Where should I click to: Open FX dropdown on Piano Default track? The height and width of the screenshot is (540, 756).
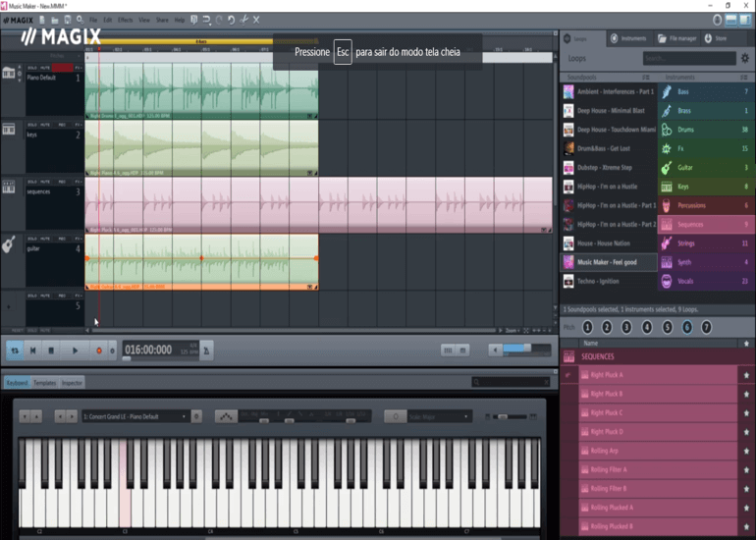point(79,68)
